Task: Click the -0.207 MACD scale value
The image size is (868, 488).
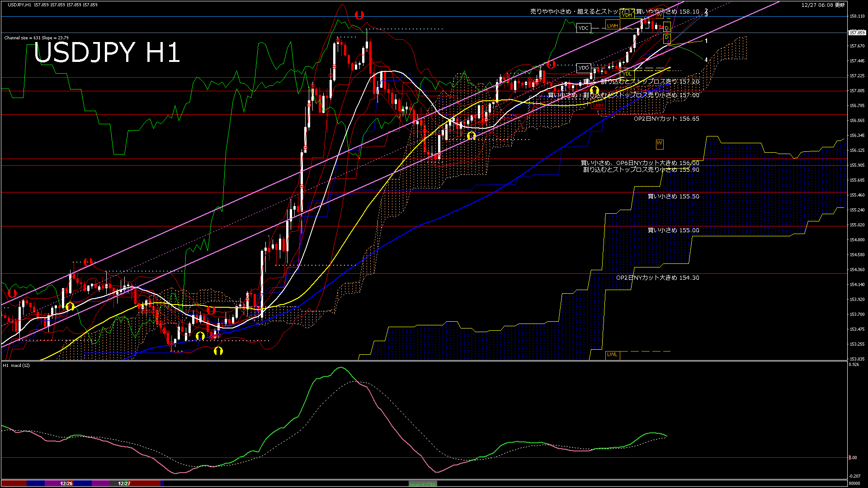Action: point(854,476)
